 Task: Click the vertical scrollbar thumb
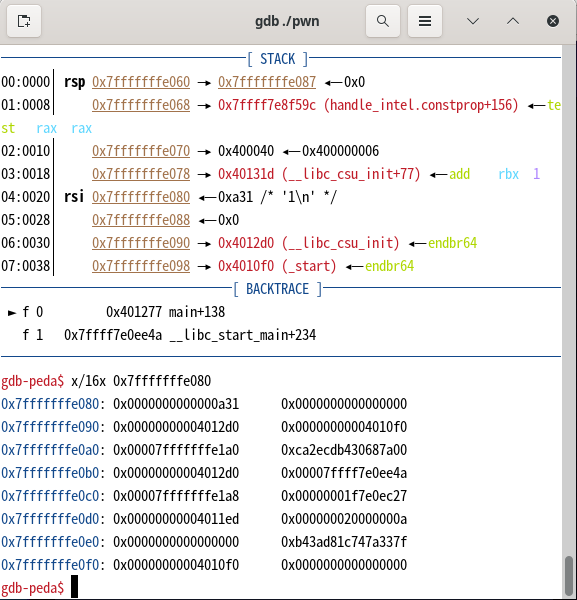[x=569, y=574]
